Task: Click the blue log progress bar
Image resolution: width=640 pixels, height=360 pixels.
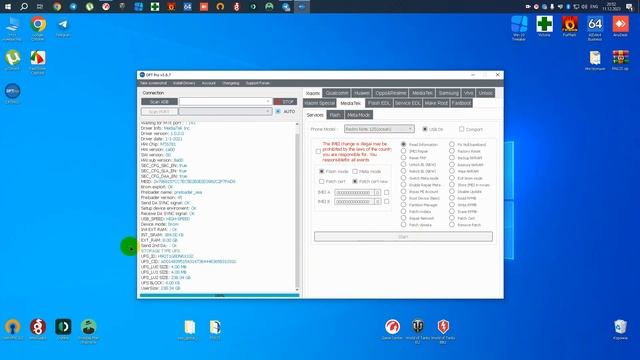Action: [220, 295]
